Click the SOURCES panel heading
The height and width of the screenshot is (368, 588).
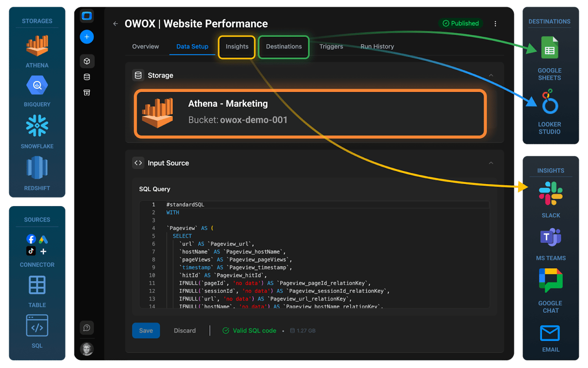pyautogui.click(x=37, y=219)
